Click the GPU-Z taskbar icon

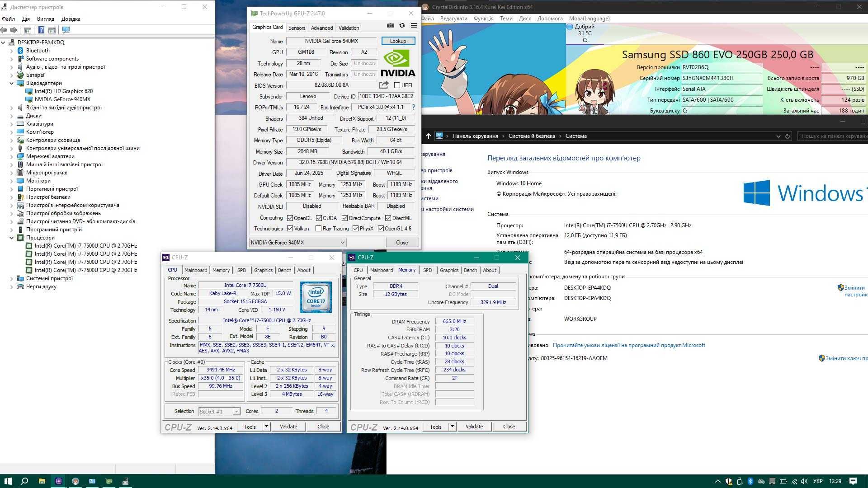(109, 481)
